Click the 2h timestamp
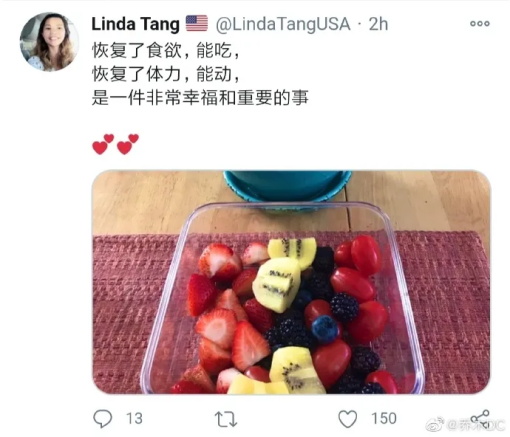Image resolution: width=510 pixels, height=437 pixels. (x=378, y=24)
